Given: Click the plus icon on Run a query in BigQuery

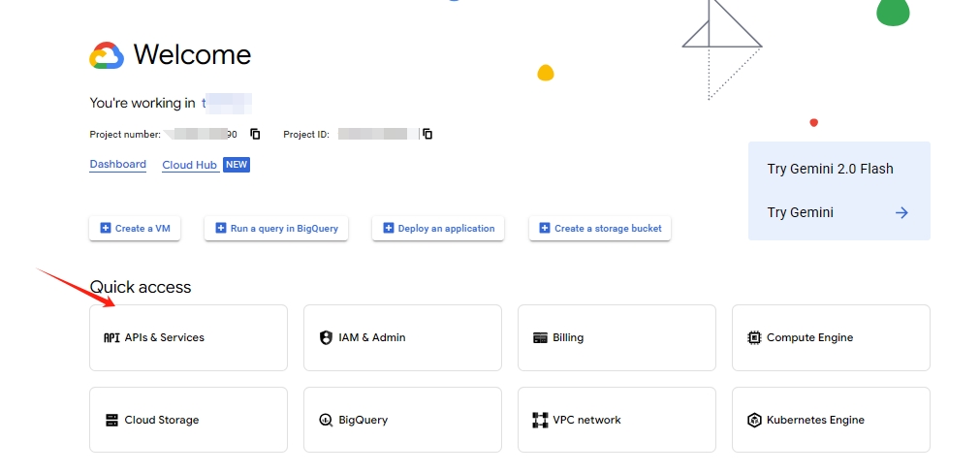Looking at the screenshot, I should point(221,228).
